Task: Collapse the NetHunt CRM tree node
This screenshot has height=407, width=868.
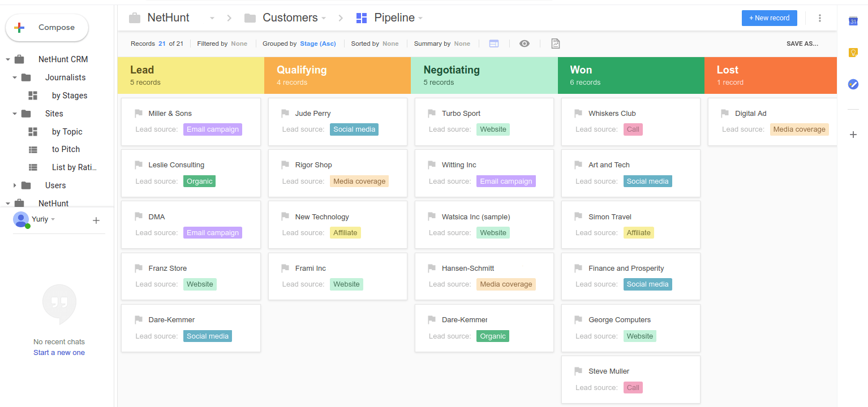Action: (8, 59)
